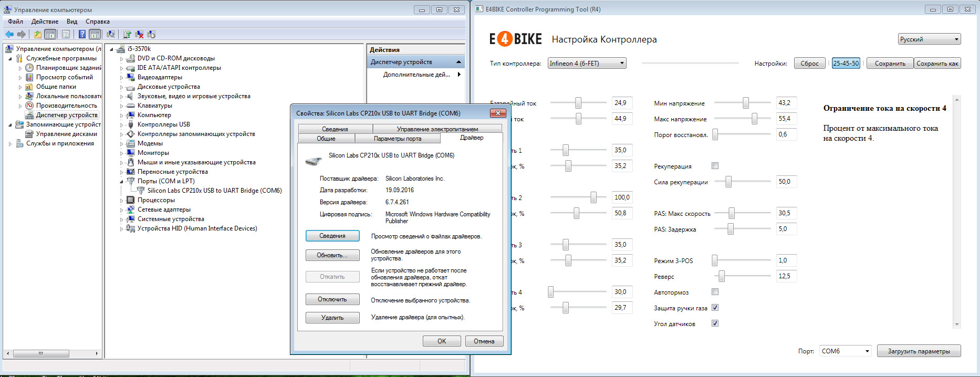Expand the Модемы device category
980x377 pixels.
click(x=121, y=143)
